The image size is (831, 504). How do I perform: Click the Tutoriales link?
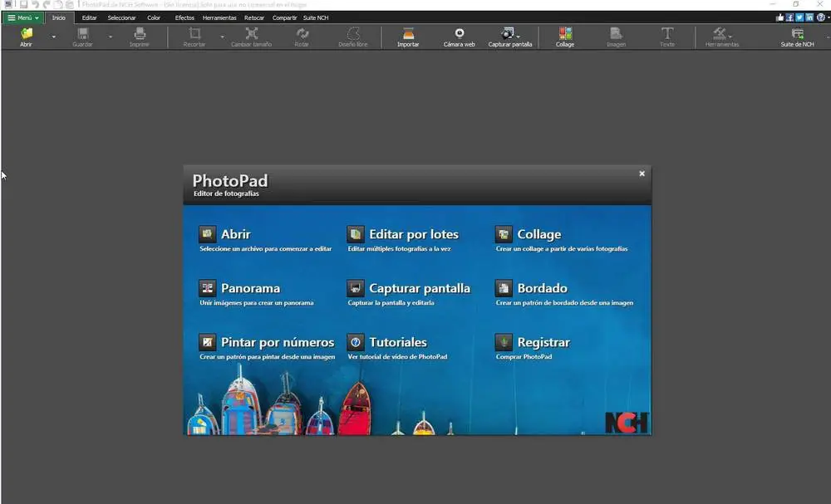point(397,342)
